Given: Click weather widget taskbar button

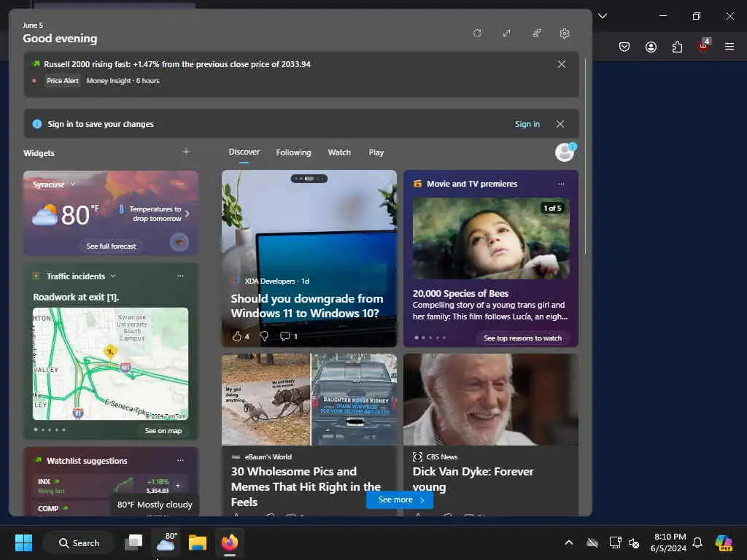Looking at the screenshot, I should tap(166, 542).
